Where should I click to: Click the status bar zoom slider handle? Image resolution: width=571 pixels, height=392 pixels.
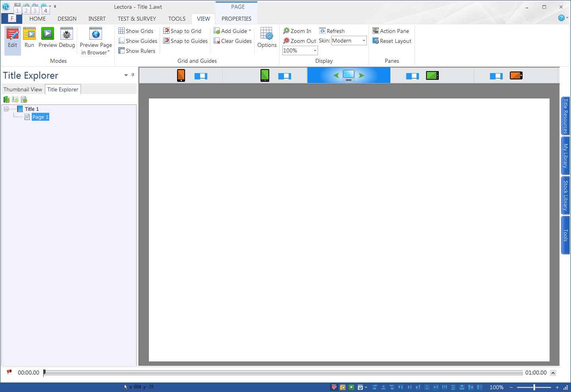[x=534, y=387]
